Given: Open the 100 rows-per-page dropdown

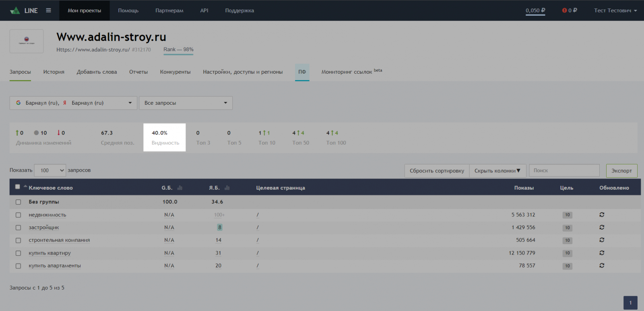Looking at the screenshot, I should (50, 170).
